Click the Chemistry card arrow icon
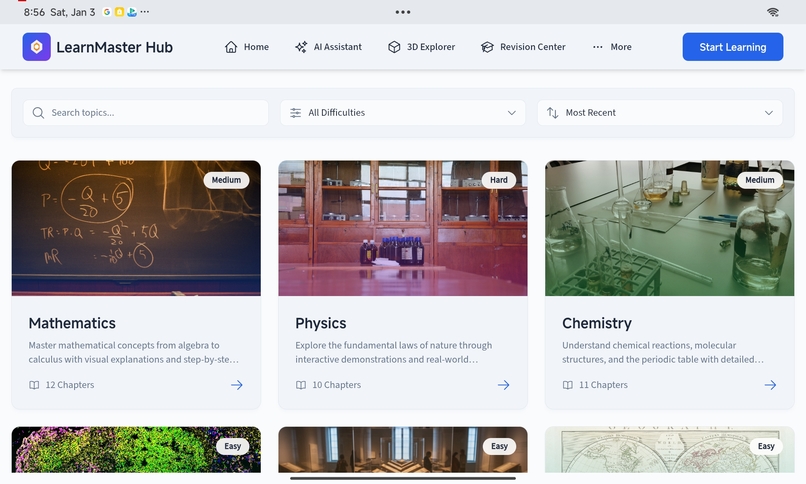The height and width of the screenshot is (484, 806). (x=770, y=385)
